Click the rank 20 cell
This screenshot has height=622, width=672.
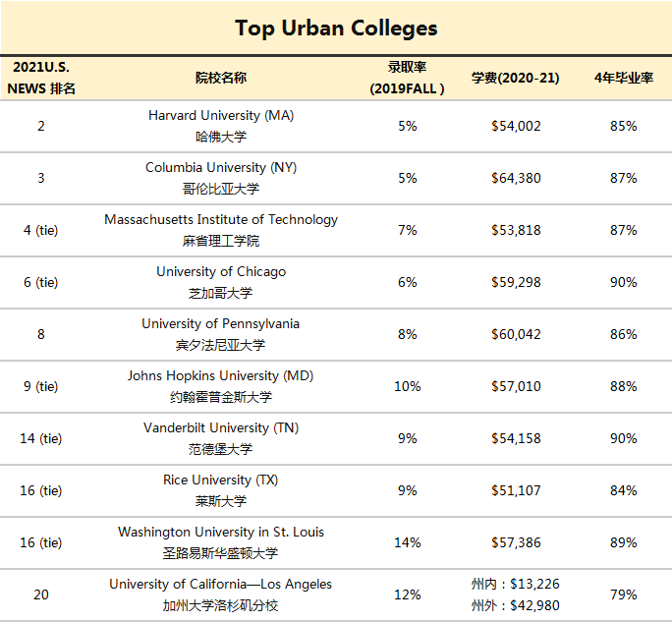(41, 594)
